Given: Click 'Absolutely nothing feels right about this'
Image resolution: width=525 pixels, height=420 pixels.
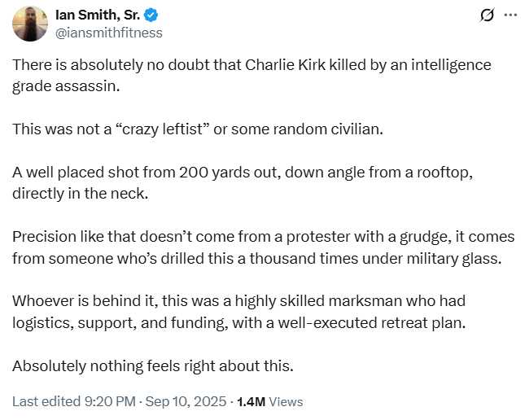Looking at the screenshot, I should click(153, 365).
